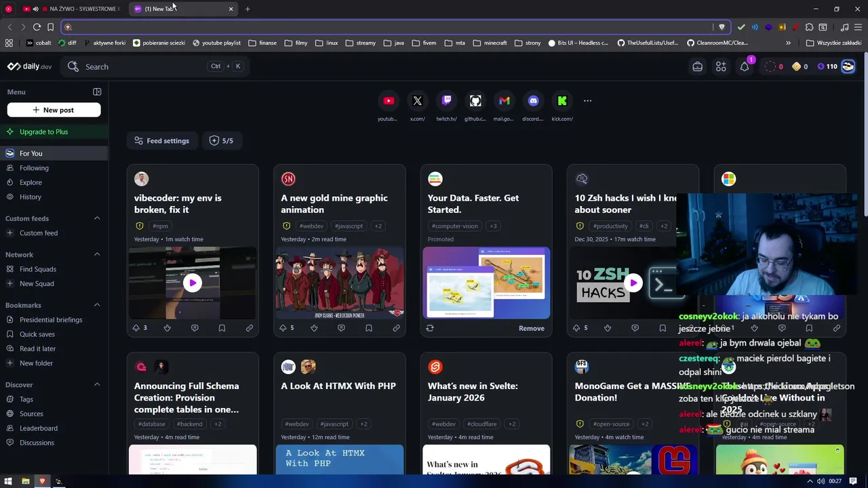Click the daily.dev logo

coord(29,66)
